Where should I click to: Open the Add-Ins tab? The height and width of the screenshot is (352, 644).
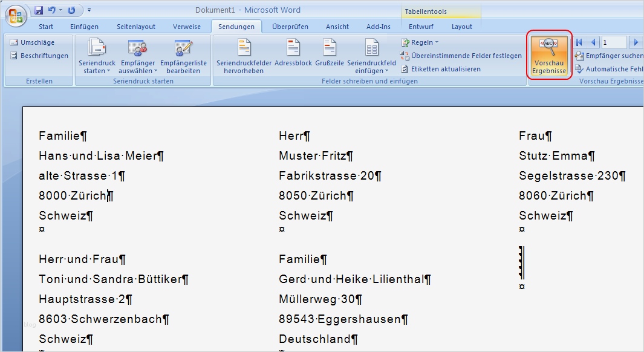(x=379, y=27)
